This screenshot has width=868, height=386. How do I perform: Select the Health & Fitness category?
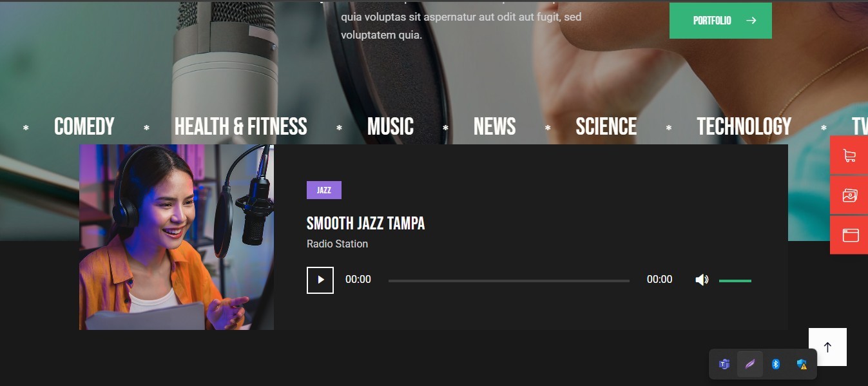[x=241, y=127]
